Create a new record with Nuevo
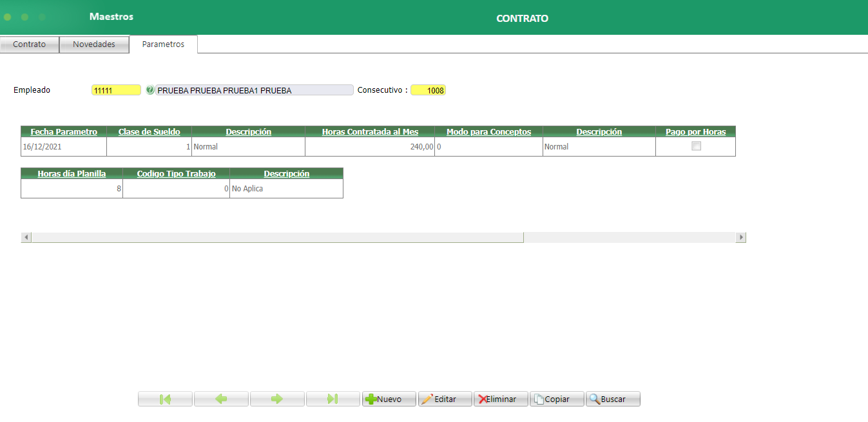 click(389, 399)
